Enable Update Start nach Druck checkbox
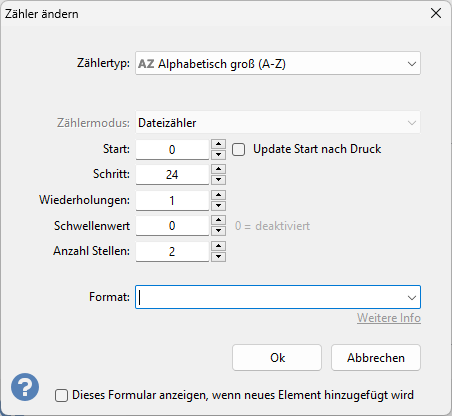The height and width of the screenshot is (416, 452). 239,150
